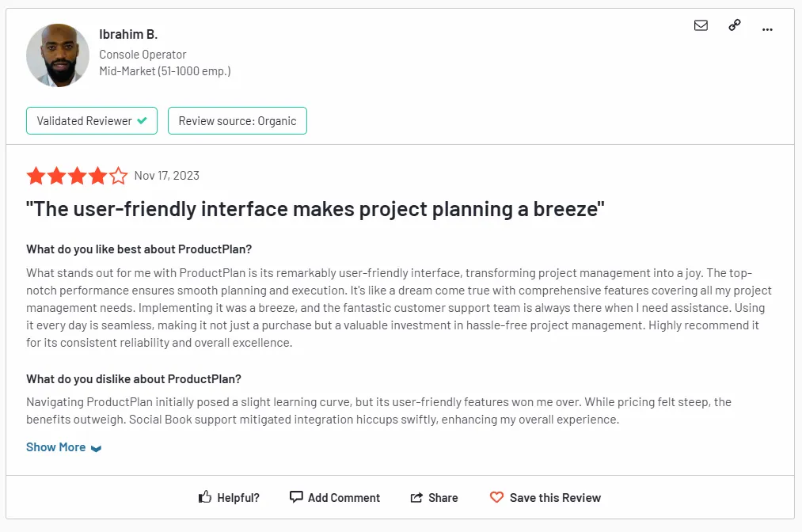Click the paragraph starting 'Navigating ProductPlan'

coord(378,411)
